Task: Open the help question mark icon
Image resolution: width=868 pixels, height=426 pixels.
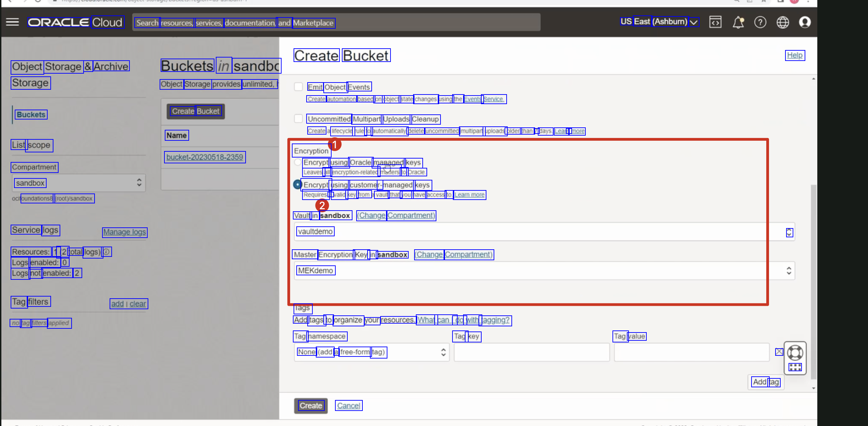Action: (x=760, y=22)
